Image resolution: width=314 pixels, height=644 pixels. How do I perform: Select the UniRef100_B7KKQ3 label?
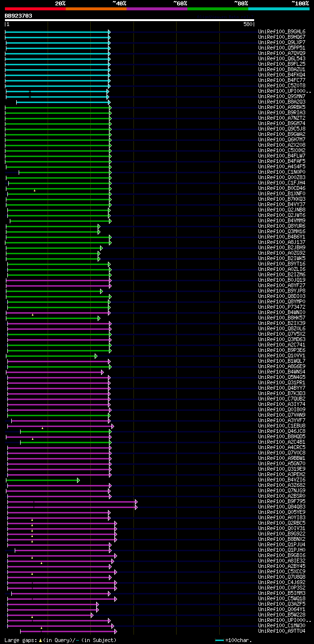pyautogui.click(x=282, y=199)
